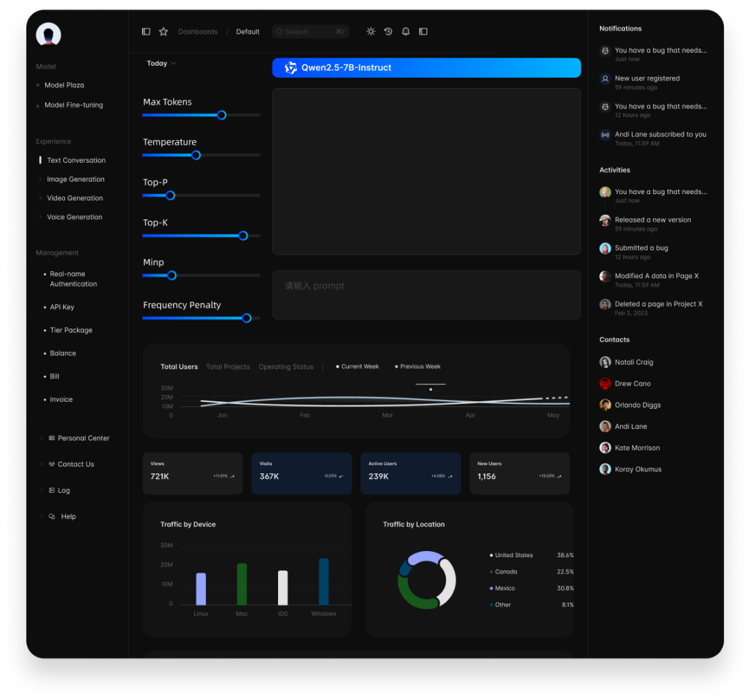749x700 pixels.
Task: Toggle the right sidebar panel icon
Action: tap(423, 31)
